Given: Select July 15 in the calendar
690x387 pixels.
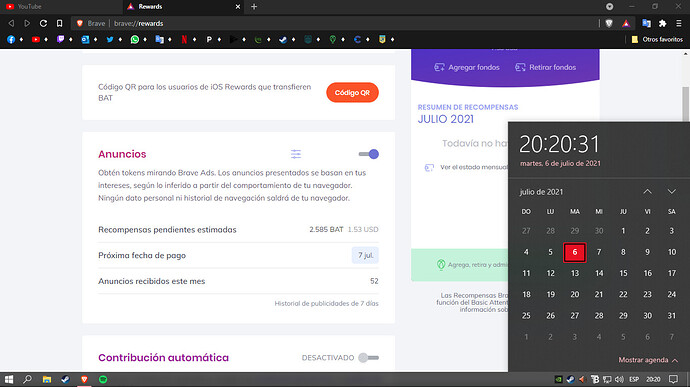Looking at the screenshot, I should tap(623, 273).
